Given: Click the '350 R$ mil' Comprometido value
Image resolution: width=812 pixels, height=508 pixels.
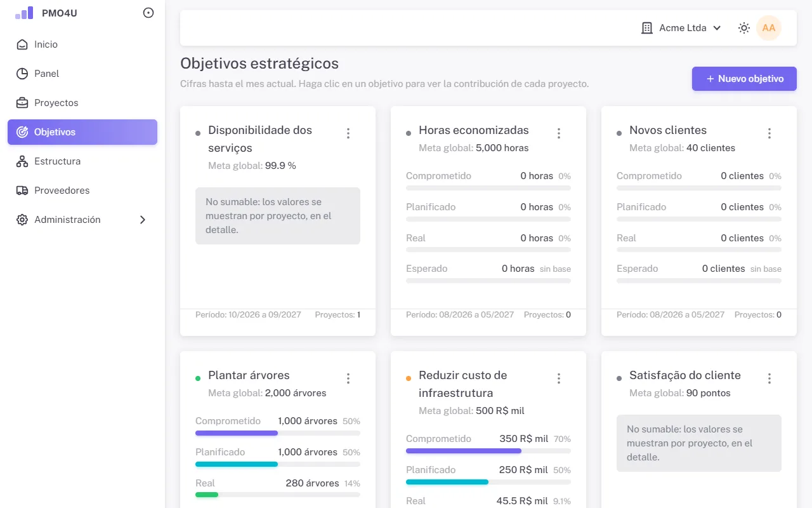Looking at the screenshot, I should coord(524,439).
